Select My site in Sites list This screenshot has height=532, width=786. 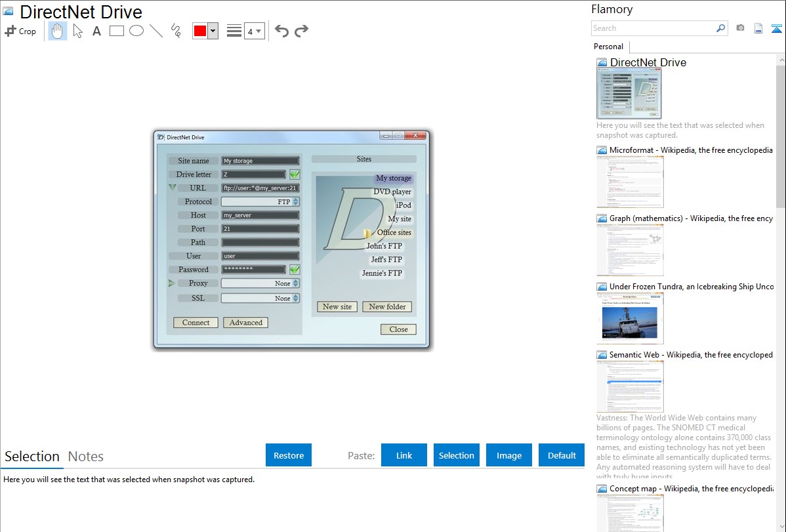pos(400,218)
